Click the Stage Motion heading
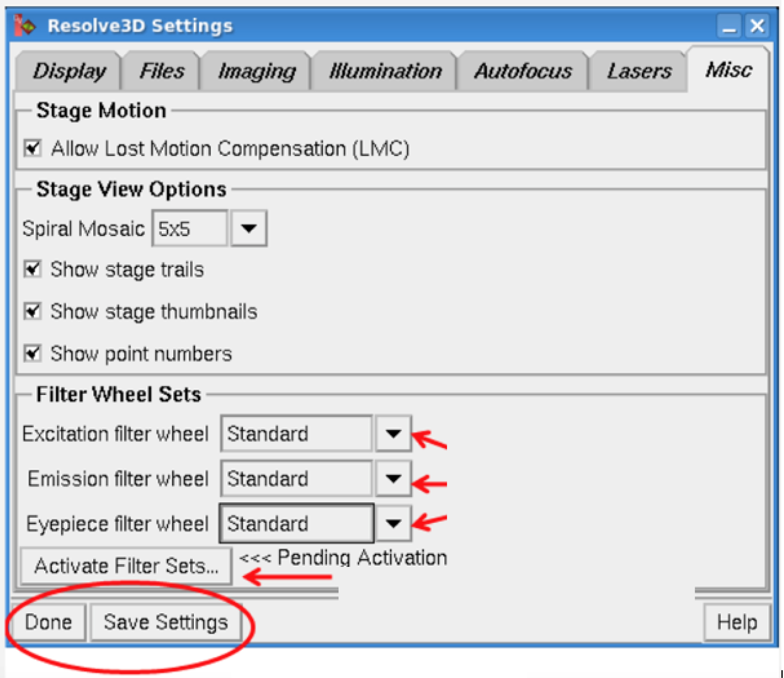The image size is (784, 678). tap(101, 110)
